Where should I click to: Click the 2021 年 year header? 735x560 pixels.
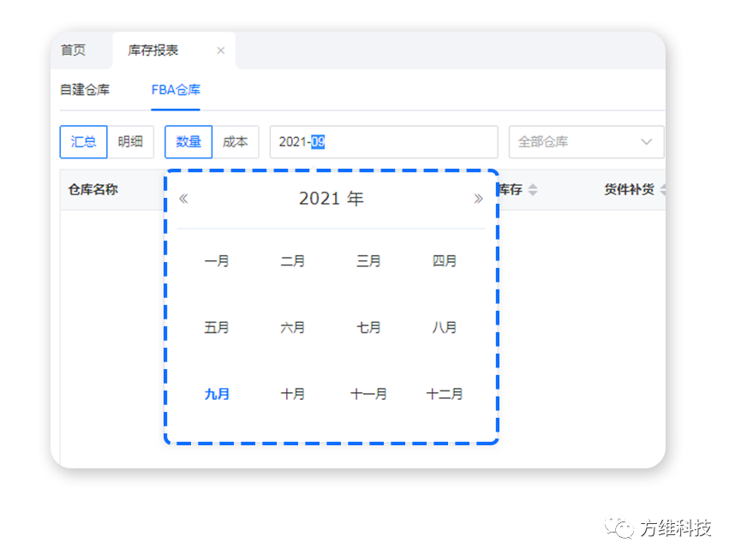[331, 199]
